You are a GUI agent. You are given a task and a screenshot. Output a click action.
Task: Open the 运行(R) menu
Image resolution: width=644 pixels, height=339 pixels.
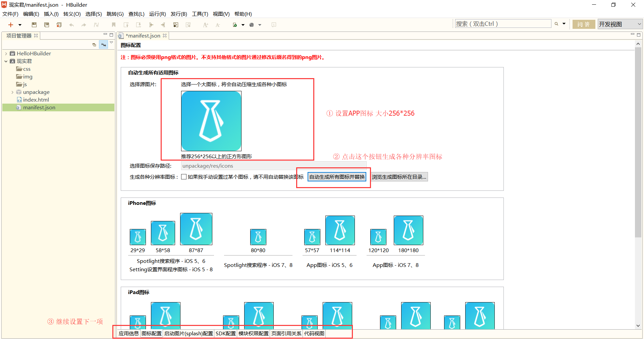click(x=158, y=14)
